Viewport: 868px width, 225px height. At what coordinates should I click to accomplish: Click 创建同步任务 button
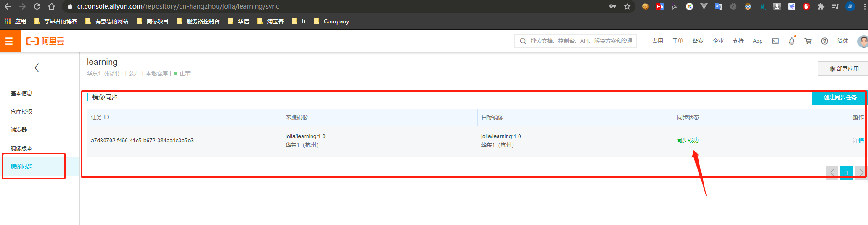839,98
